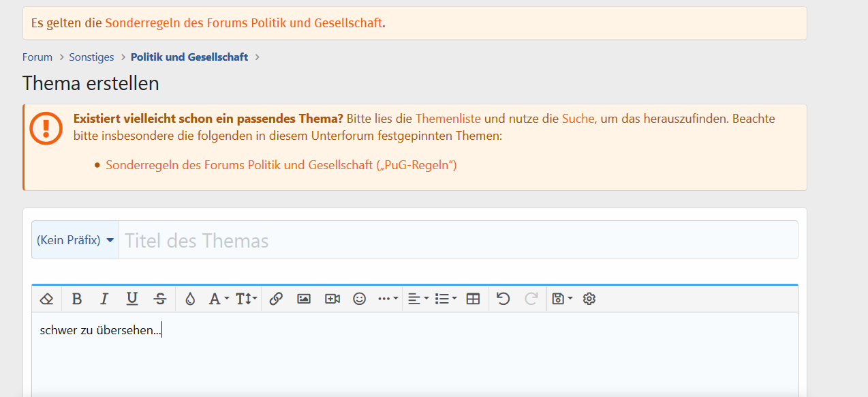Click the exclamation warning icon in notice
The width and height of the screenshot is (868, 397).
pyautogui.click(x=46, y=128)
